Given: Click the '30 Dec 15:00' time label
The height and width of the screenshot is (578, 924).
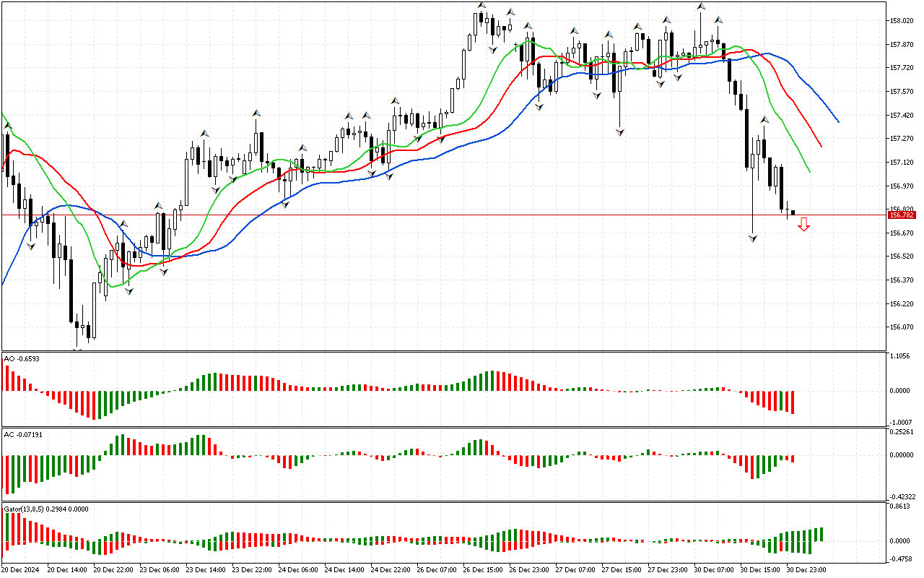Looking at the screenshot, I should click(761, 570).
